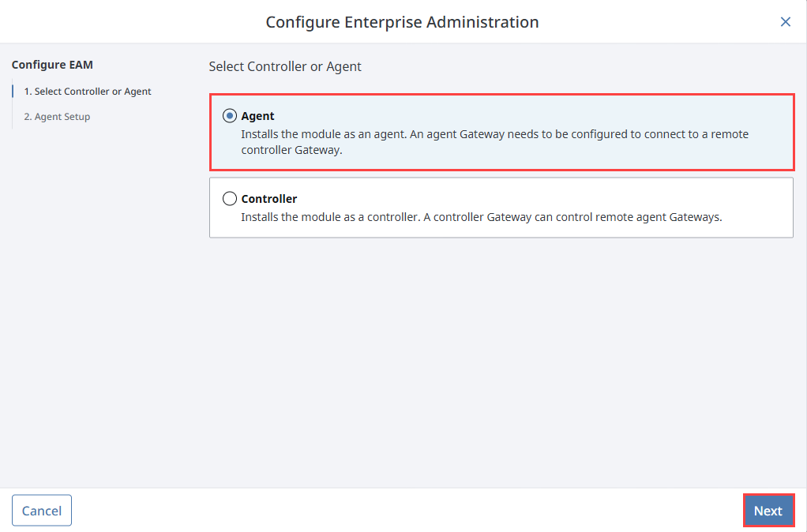Click the bold Controller option label

click(268, 199)
